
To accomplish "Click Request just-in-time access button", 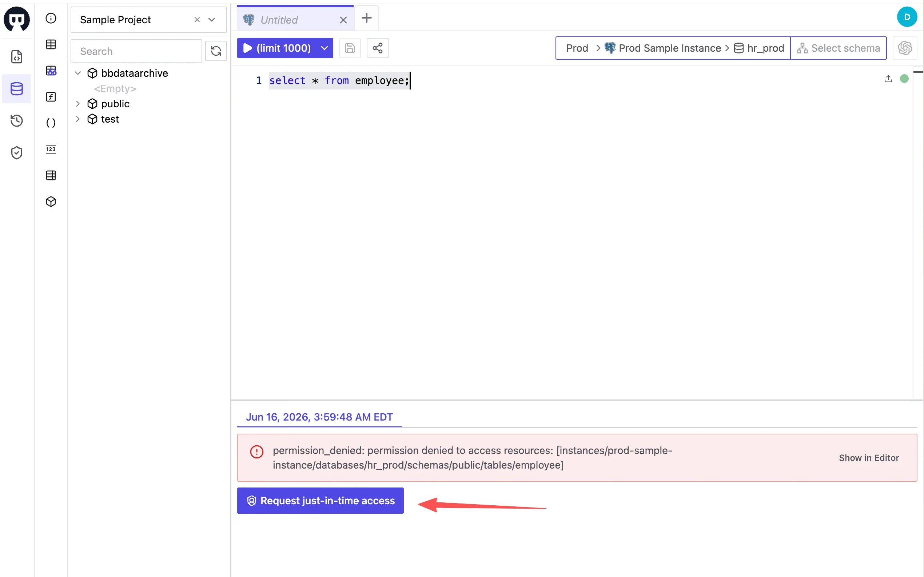I will (x=320, y=501).
